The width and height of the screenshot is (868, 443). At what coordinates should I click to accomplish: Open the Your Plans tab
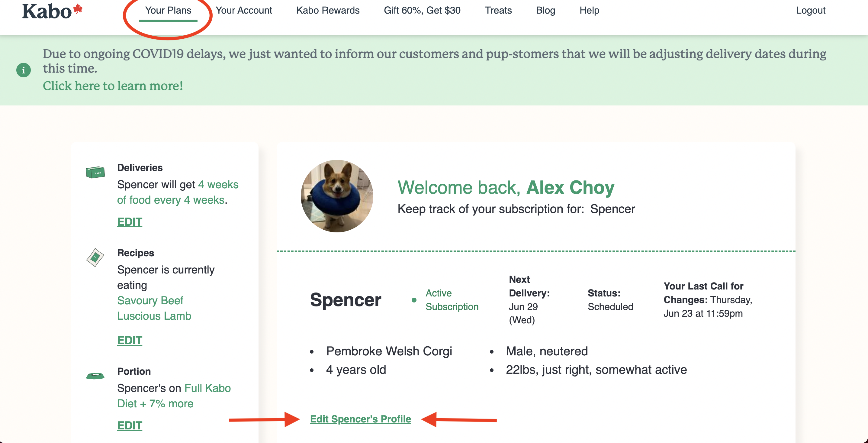pyautogui.click(x=168, y=11)
